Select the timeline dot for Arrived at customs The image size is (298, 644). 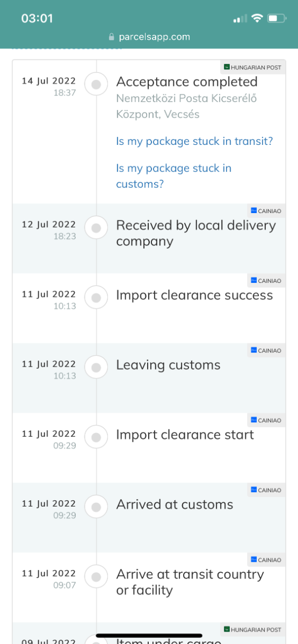tap(96, 507)
